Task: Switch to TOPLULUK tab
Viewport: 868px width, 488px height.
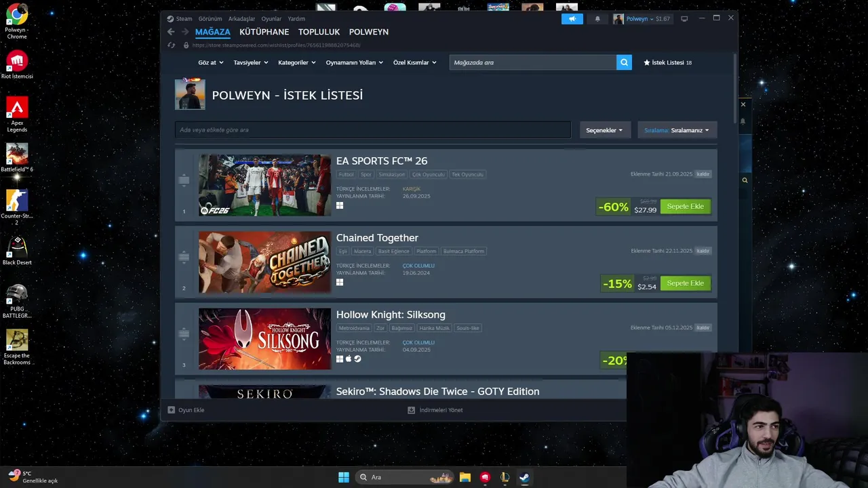Action: (319, 32)
